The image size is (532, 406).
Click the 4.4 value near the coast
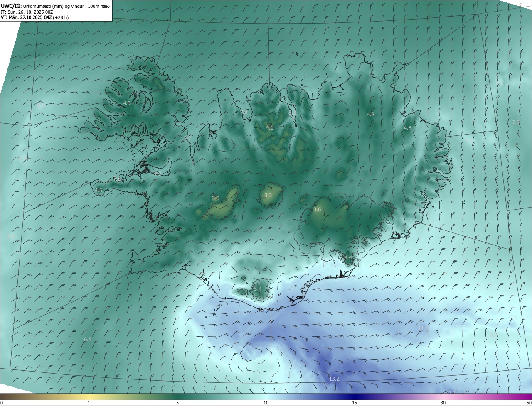point(348,258)
